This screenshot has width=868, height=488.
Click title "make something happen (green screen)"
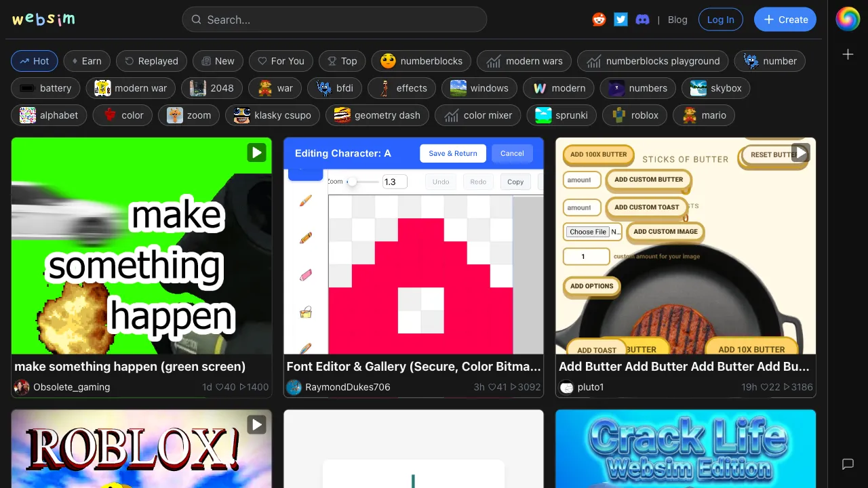coord(130,367)
